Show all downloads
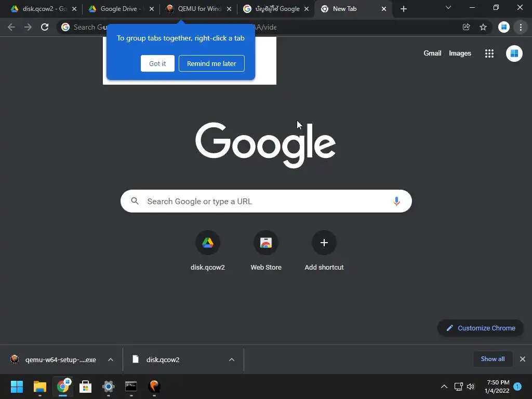 click(x=493, y=359)
